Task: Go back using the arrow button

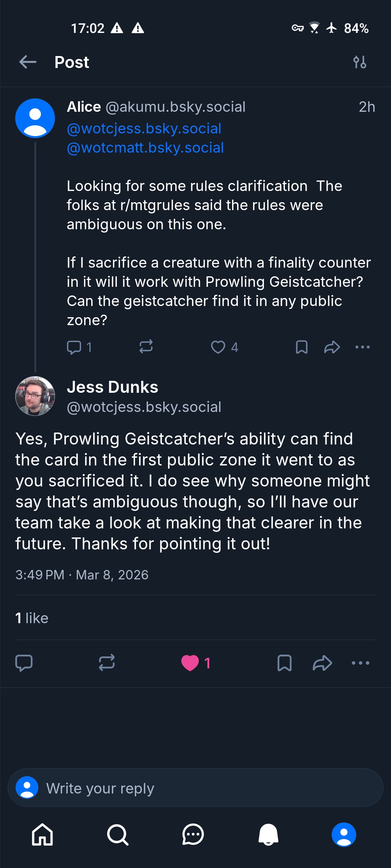Action: pyautogui.click(x=28, y=62)
